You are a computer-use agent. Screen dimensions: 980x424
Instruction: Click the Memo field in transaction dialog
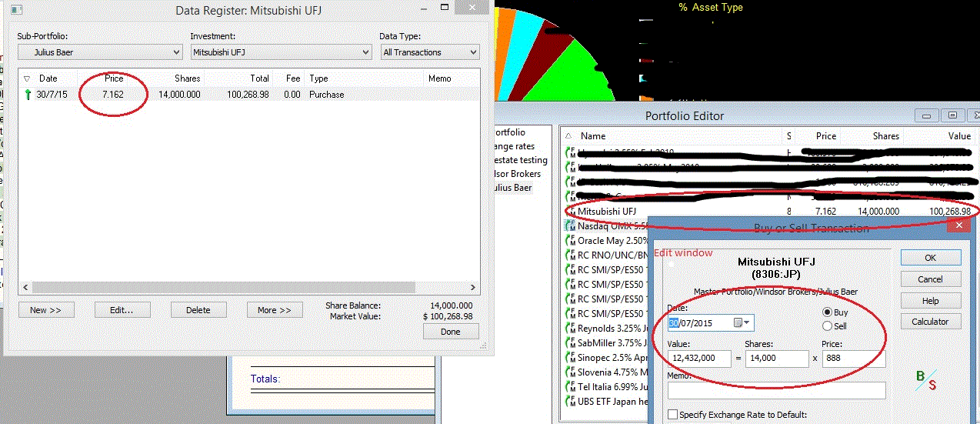(777, 391)
